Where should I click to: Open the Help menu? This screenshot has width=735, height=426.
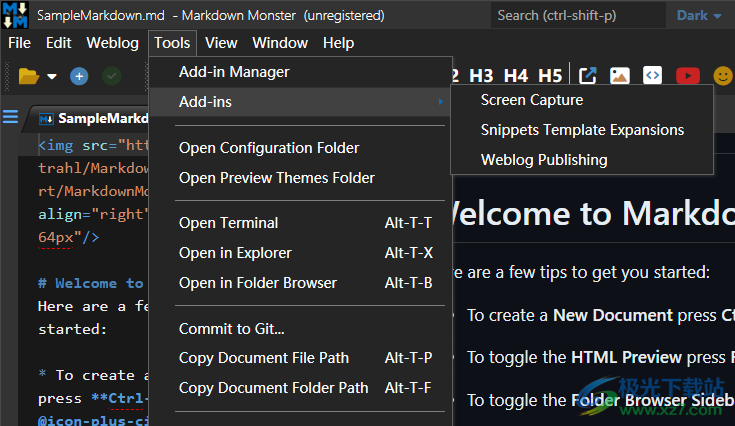(x=338, y=43)
